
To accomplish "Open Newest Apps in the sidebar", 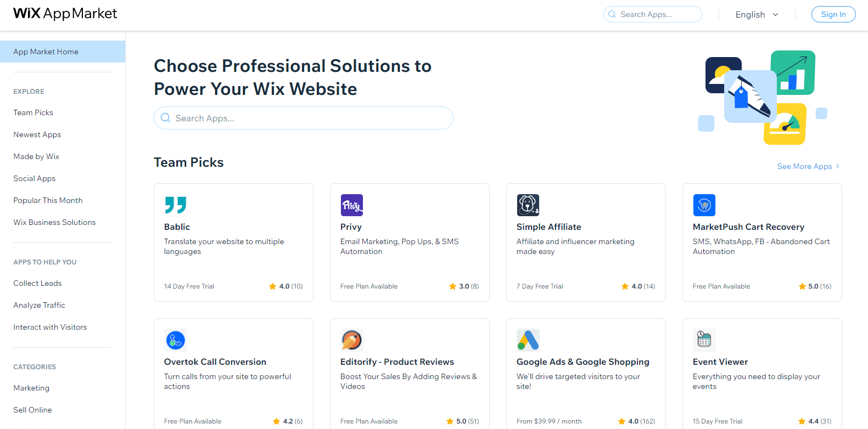I will (x=37, y=134).
